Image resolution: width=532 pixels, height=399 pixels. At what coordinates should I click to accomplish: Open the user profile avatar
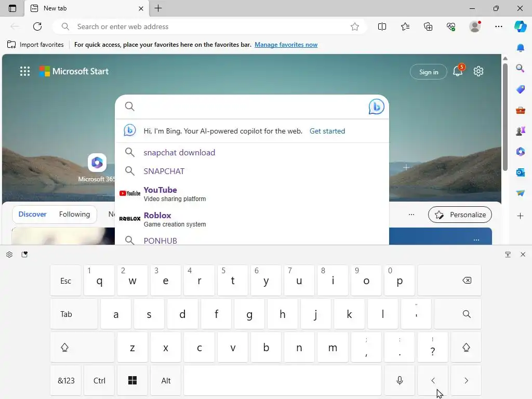tap(475, 26)
